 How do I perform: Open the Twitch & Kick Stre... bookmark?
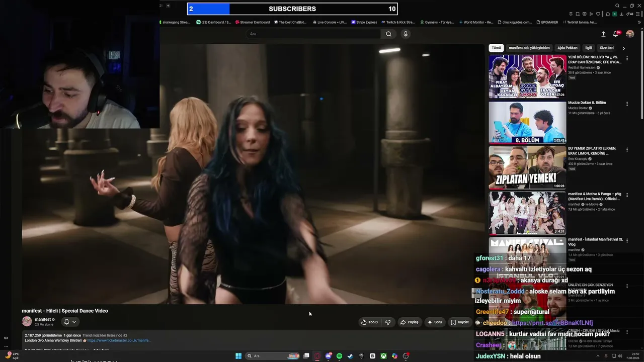click(x=398, y=22)
